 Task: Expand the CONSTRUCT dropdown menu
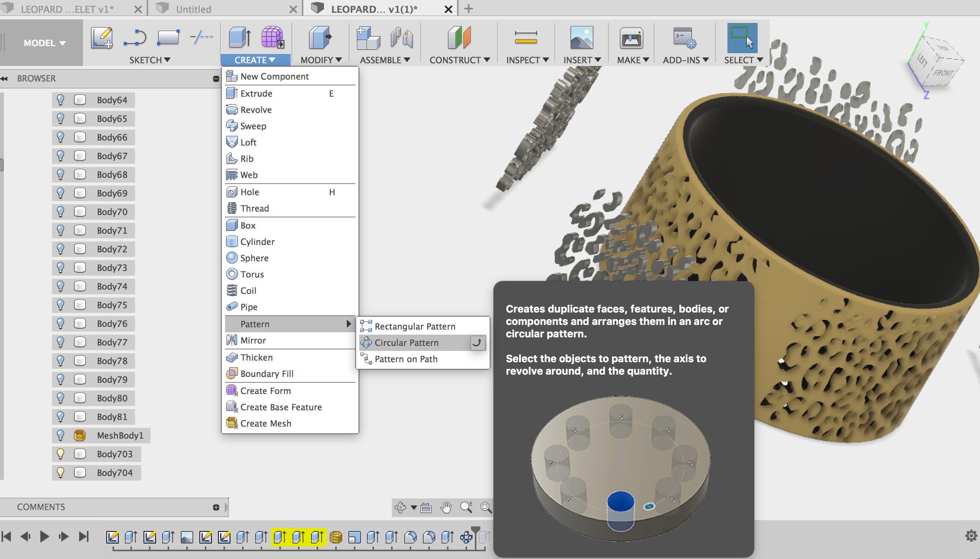[x=459, y=60]
